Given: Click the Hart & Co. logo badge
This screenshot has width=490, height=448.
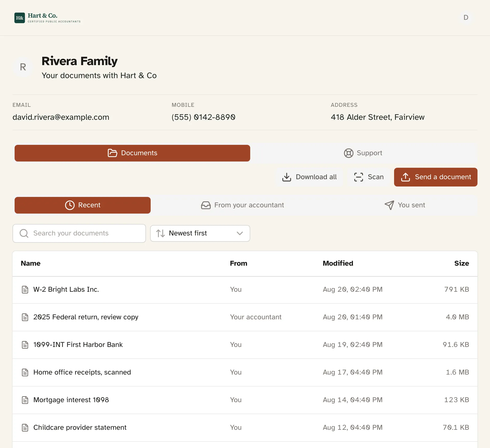Looking at the screenshot, I should point(20,18).
